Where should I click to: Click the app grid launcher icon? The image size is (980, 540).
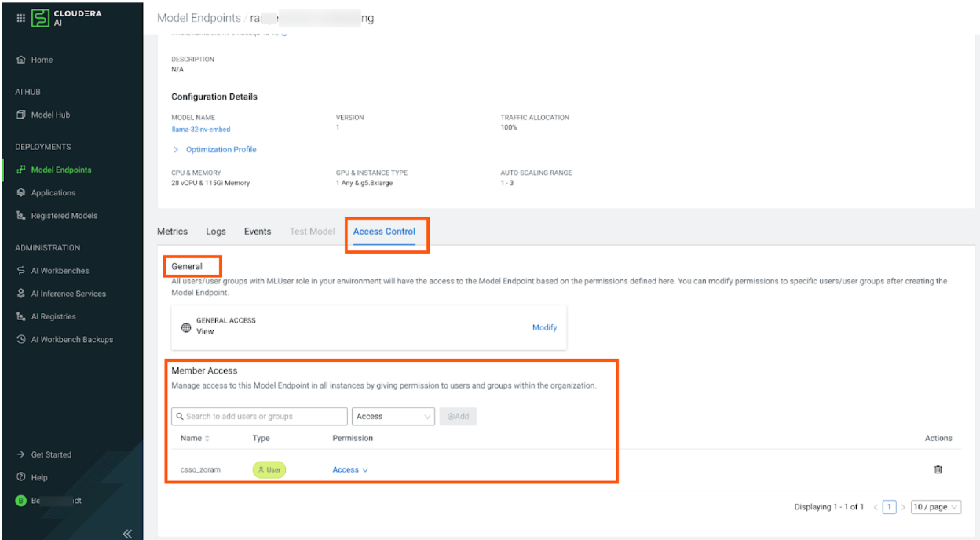(21, 19)
